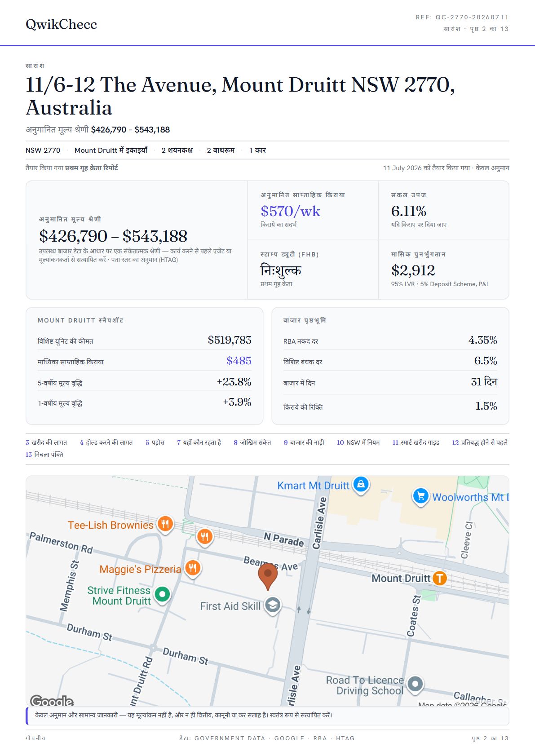Click the $2,912 monthly repayment value
This screenshot has width=535, height=756.
[413, 270]
